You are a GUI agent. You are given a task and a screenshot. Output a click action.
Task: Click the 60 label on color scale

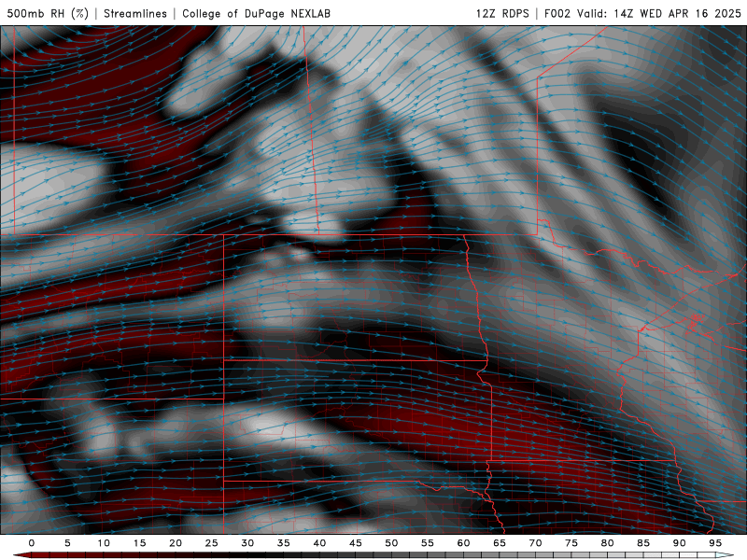(x=463, y=543)
